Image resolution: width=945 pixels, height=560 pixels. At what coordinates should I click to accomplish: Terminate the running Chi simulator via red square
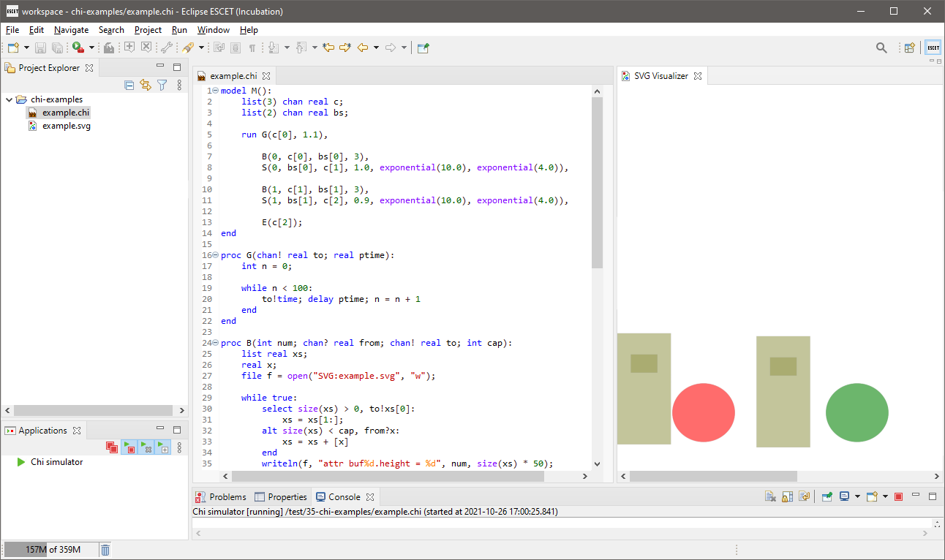[x=898, y=496]
